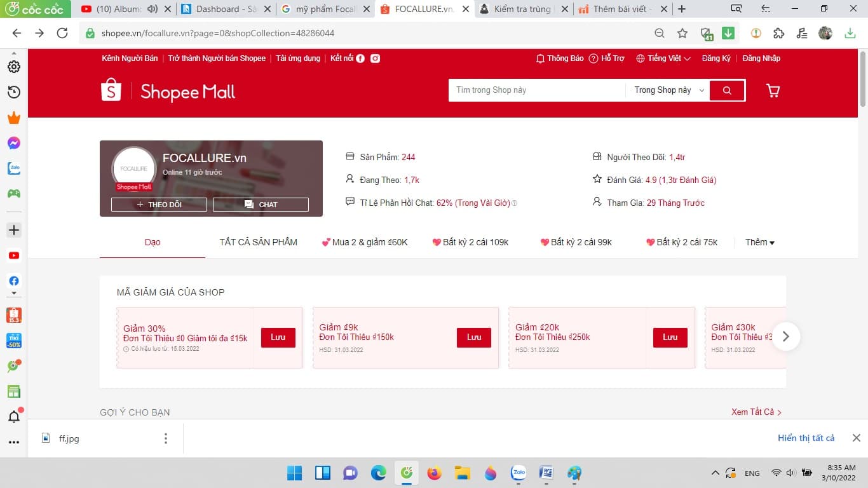This screenshot has width=868, height=488.
Task: Bookmark this page with the star icon
Action: [x=682, y=33]
